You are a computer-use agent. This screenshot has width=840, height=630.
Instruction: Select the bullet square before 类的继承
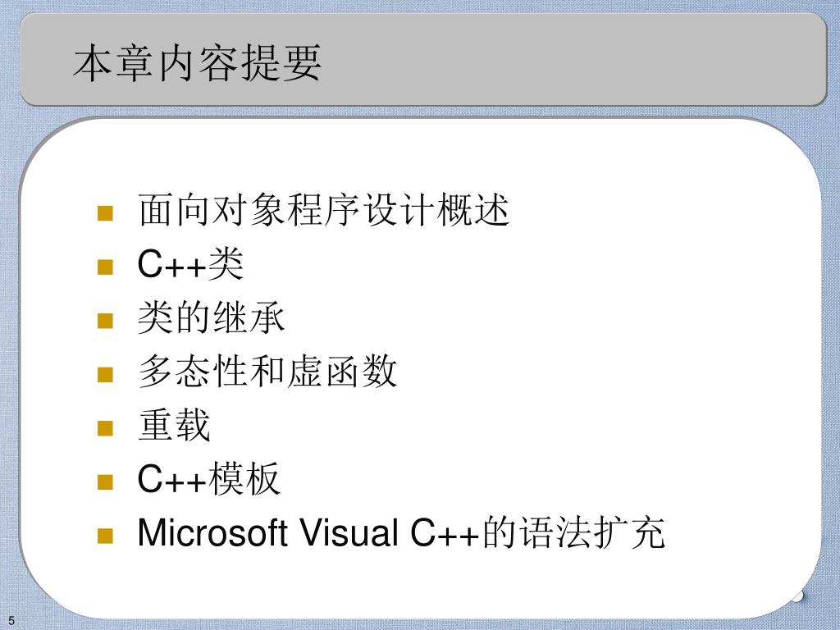coord(105,321)
